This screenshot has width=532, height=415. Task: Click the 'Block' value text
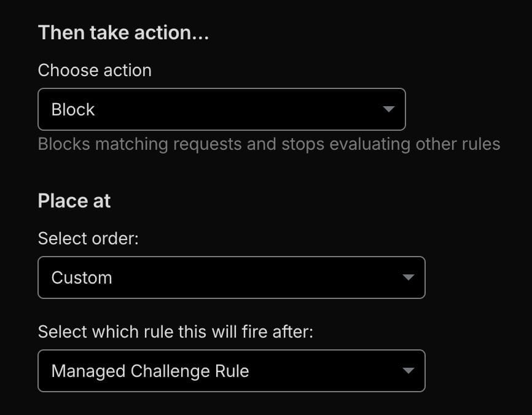[x=73, y=109]
